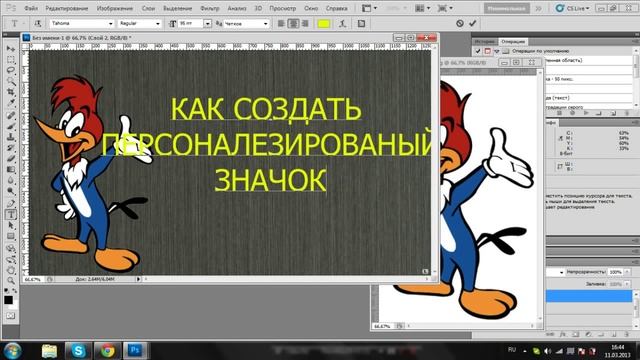Open the Фильтр menu
The image size is (640, 360).
210,8
